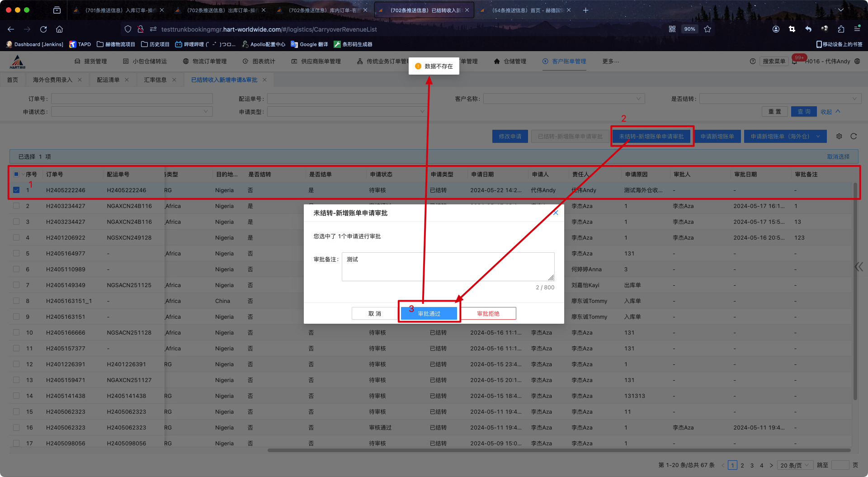Uncheck the checkbox for row 1
This screenshot has height=477, width=868.
click(x=16, y=190)
